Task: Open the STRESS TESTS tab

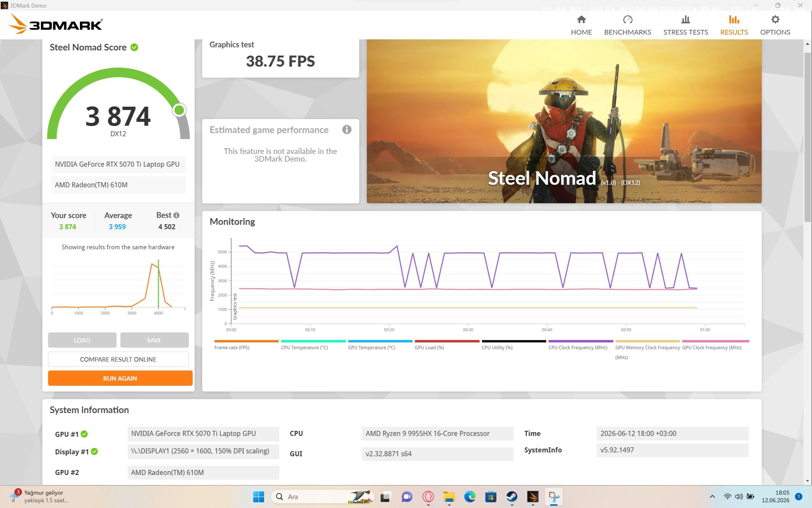Action: tap(685, 25)
